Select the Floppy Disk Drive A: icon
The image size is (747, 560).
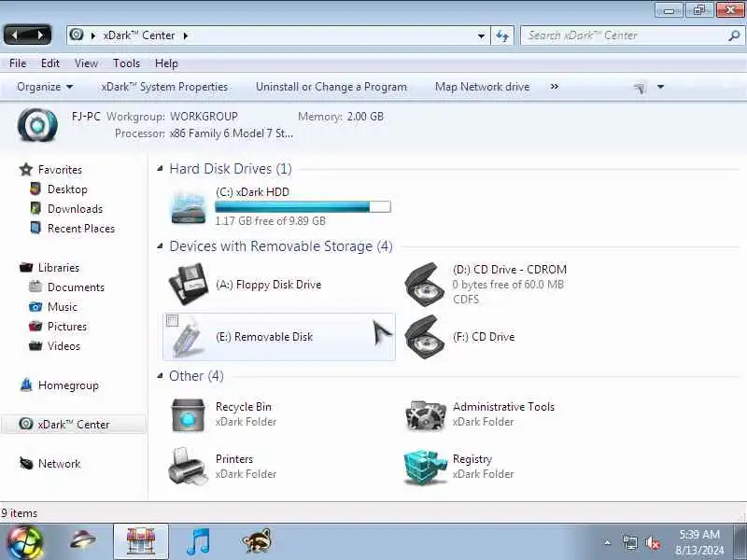tap(189, 285)
